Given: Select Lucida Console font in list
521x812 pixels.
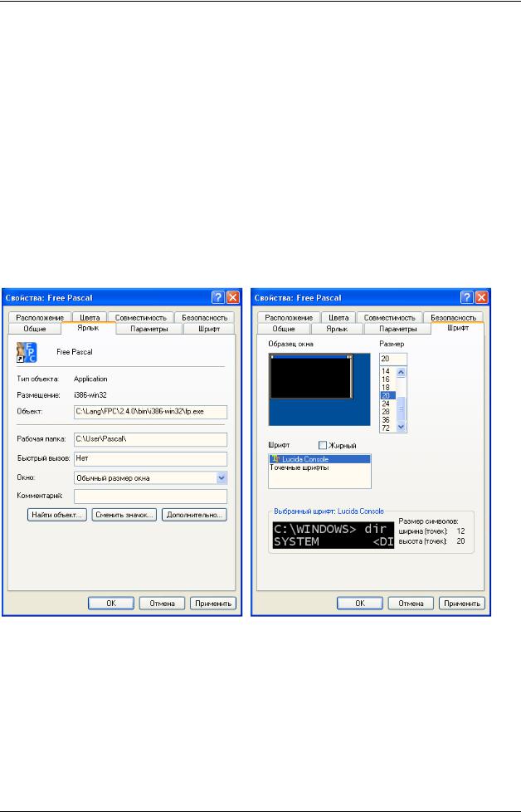Looking at the screenshot, I should coord(319,459).
